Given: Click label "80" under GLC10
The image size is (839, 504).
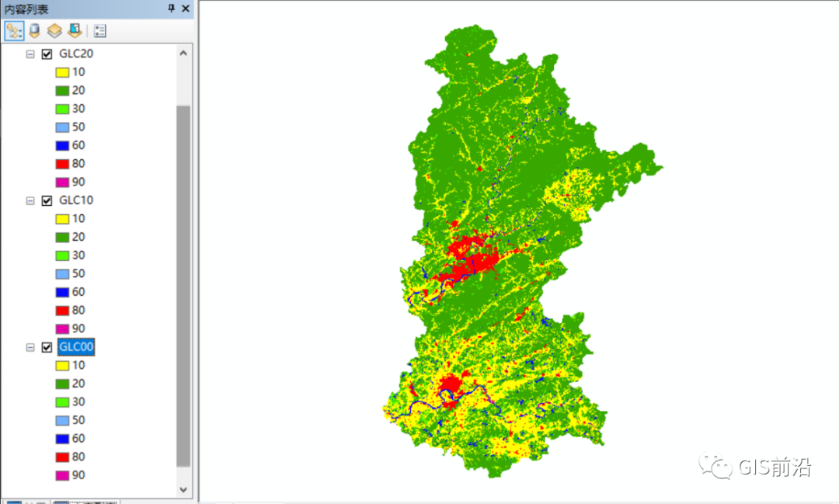Looking at the screenshot, I should click(78, 310).
